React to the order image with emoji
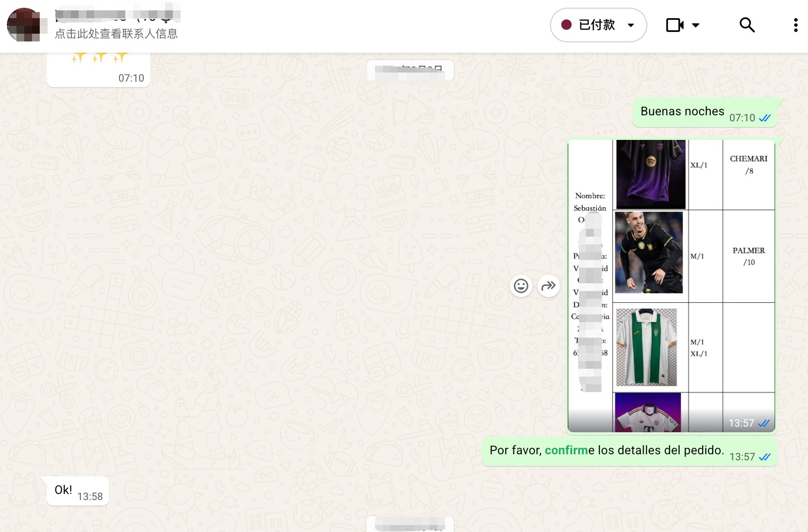808x532 pixels. pyautogui.click(x=521, y=286)
